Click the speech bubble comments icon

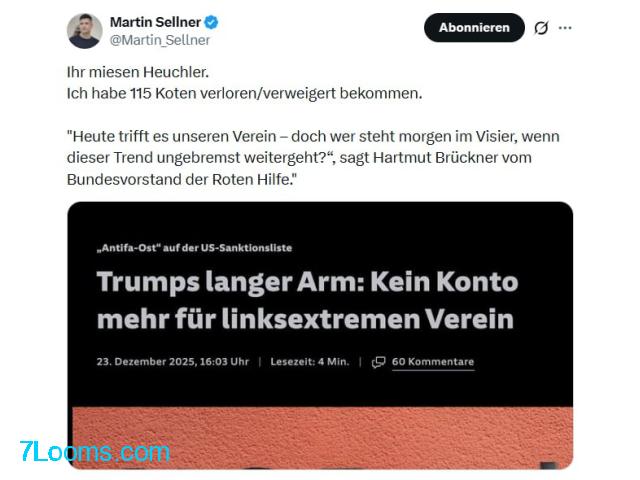tap(378, 362)
